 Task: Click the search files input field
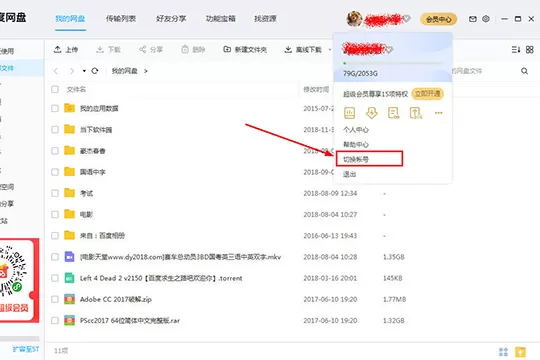click(x=484, y=71)
